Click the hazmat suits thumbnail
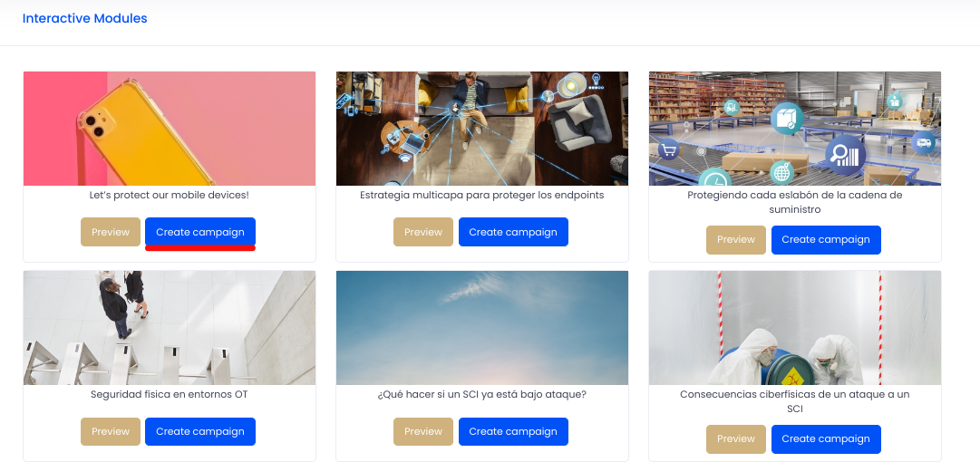This screenshot has width=980, height=462. coord(795,328)
